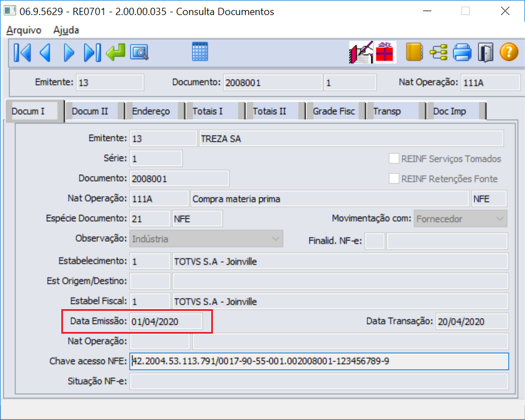
Task: Switch to the Transp tab
Action: (x=396, y=111)
